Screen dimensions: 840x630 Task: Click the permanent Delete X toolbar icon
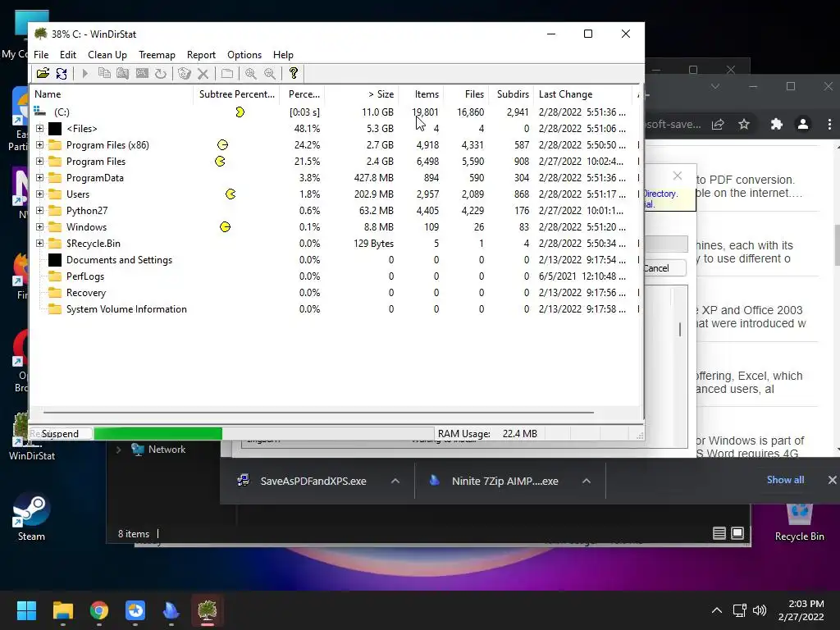click(203, 73)
